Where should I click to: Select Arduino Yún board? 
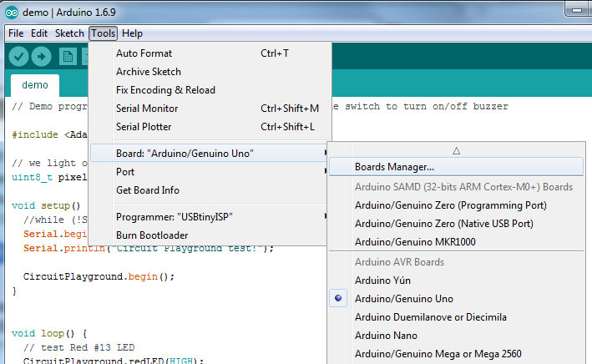pos(379,281)
